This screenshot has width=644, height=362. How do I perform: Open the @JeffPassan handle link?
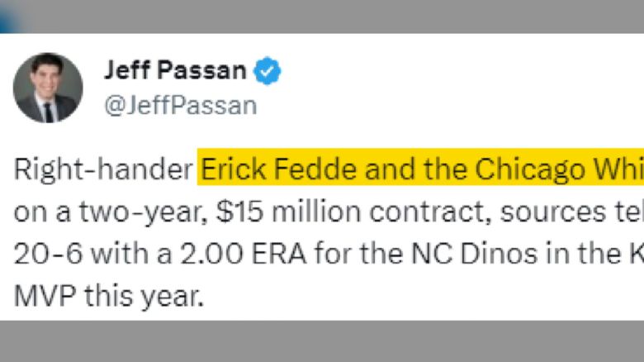180,106
